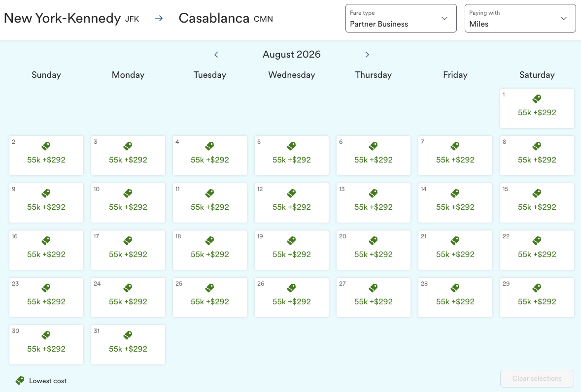Click the green price tag on August 15
This screenshot has width=581, height=392.
[537, 193]
